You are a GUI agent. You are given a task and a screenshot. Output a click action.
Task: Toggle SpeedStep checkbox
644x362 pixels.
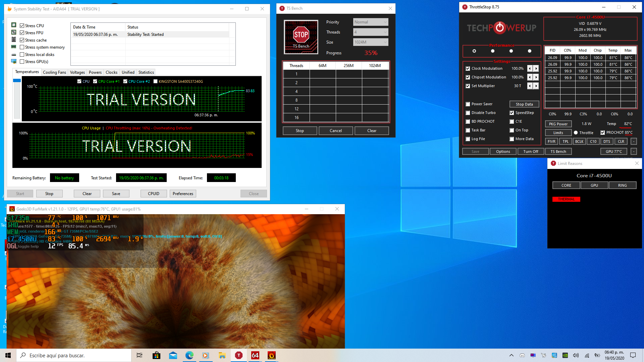(x=512, y=113)
